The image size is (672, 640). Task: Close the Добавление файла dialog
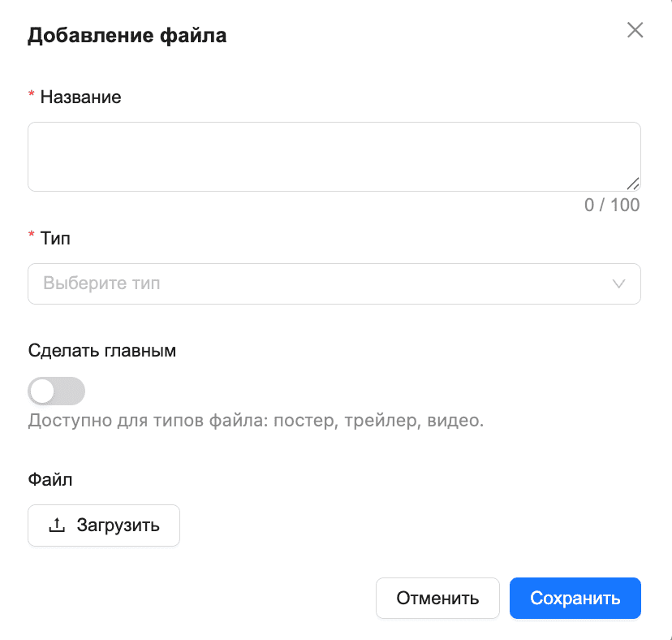pos(635,30)
